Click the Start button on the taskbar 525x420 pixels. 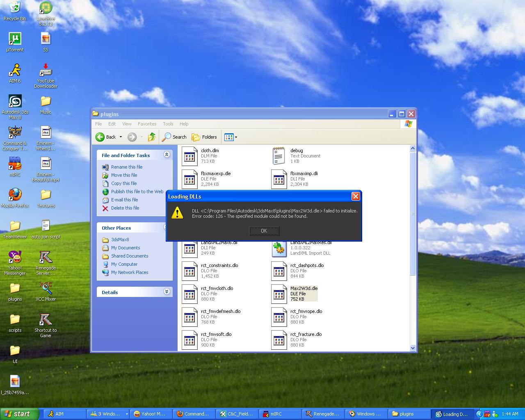tap(20, 414)
